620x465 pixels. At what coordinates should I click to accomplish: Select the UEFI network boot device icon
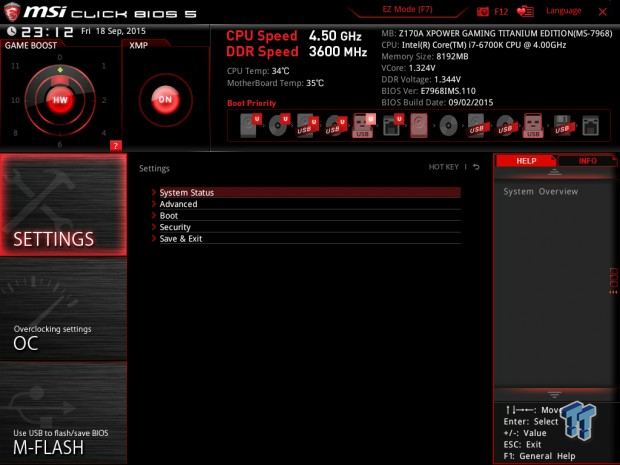click(x=393, y=126)
